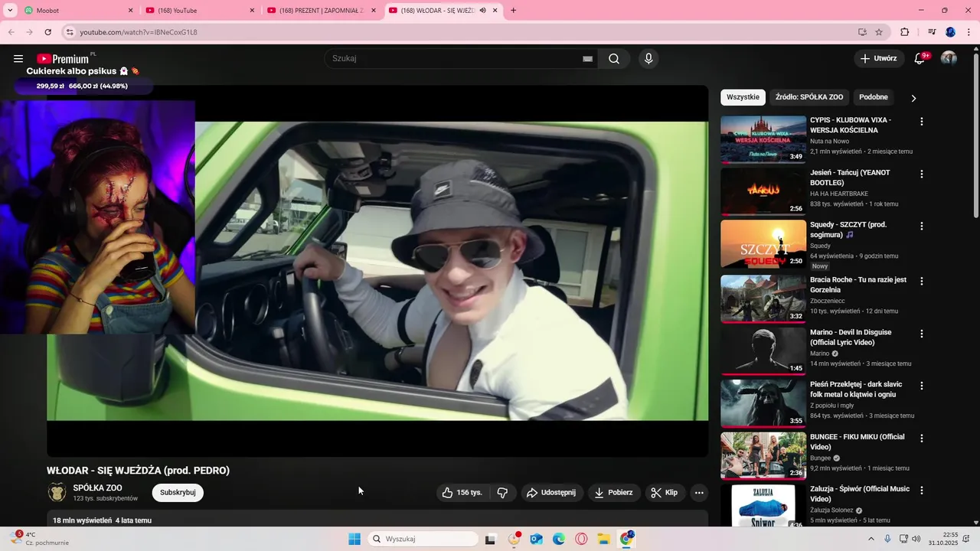The image size is (980, 551).
Task: Subscribe using the Subskrybuj button
Action: [x=178, y=493]
